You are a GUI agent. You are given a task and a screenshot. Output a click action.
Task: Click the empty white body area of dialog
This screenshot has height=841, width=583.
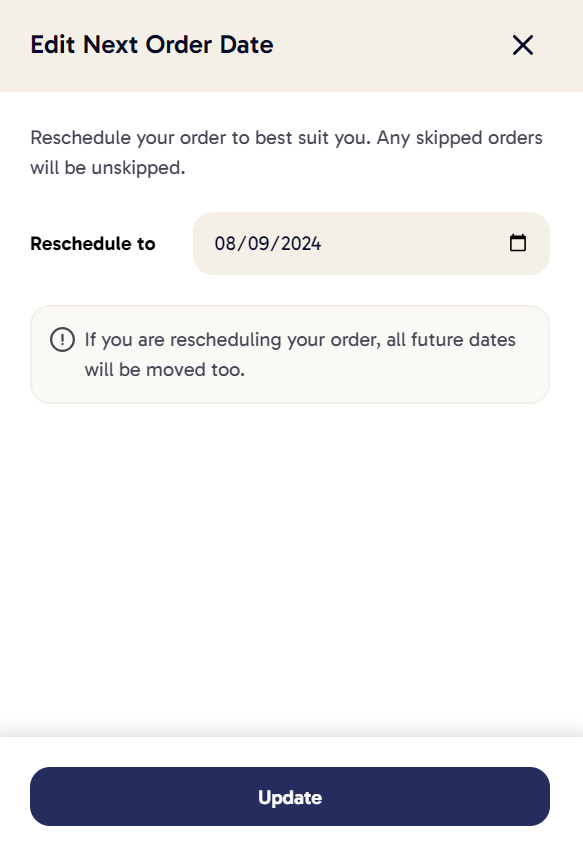click(290, 563)
